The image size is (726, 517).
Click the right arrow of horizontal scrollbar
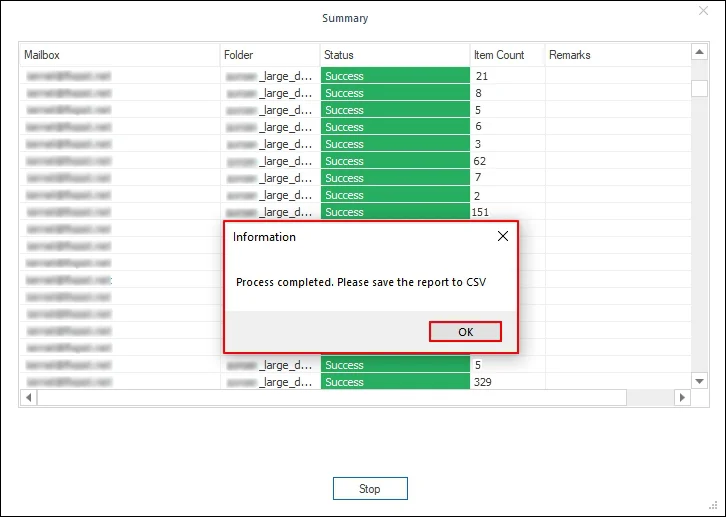click(682, 397)
